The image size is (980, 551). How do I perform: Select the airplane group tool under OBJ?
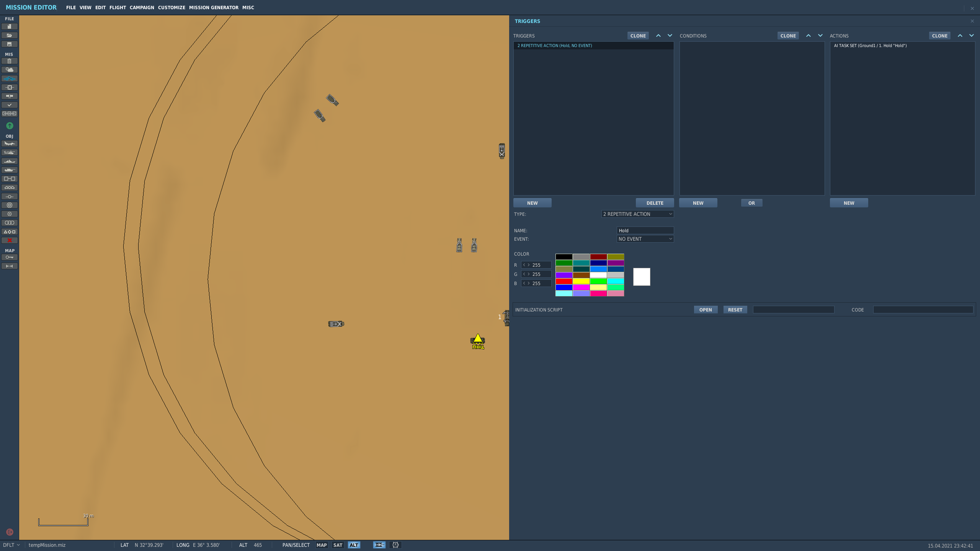click(10, 143)
